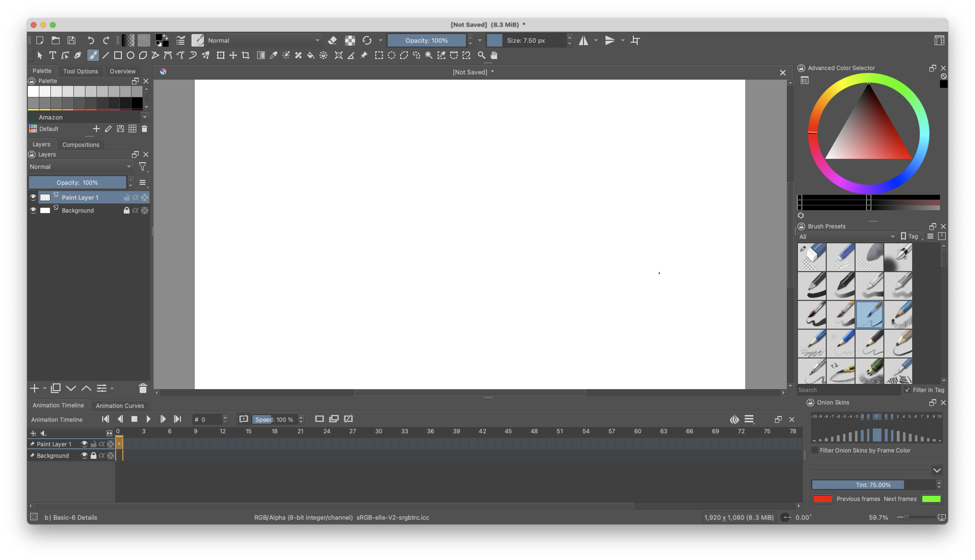The height and width of the screenshot is (560, 975).
Task: Duplicate the layer in Layers panel
Action: (55, 388)
